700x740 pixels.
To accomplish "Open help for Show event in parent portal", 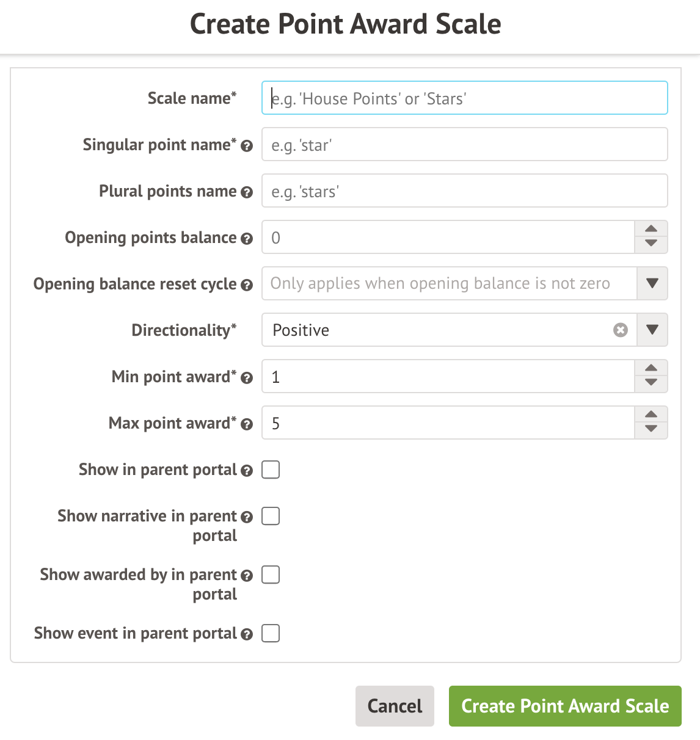I will coord(247,634).
